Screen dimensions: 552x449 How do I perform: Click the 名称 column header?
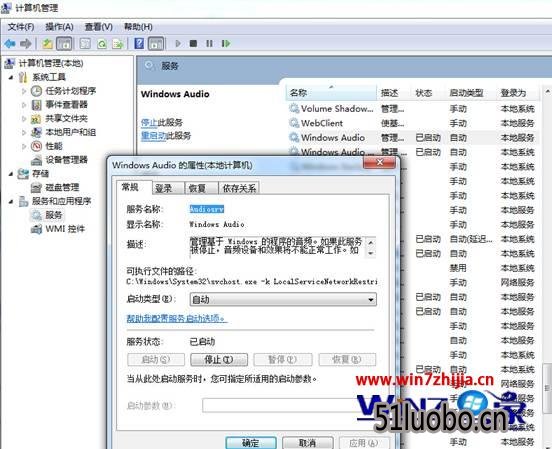coord(331,93)
